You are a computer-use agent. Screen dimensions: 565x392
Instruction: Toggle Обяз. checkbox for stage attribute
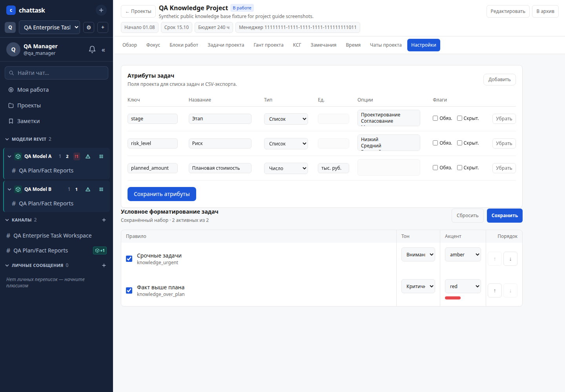tap(435, 118)
